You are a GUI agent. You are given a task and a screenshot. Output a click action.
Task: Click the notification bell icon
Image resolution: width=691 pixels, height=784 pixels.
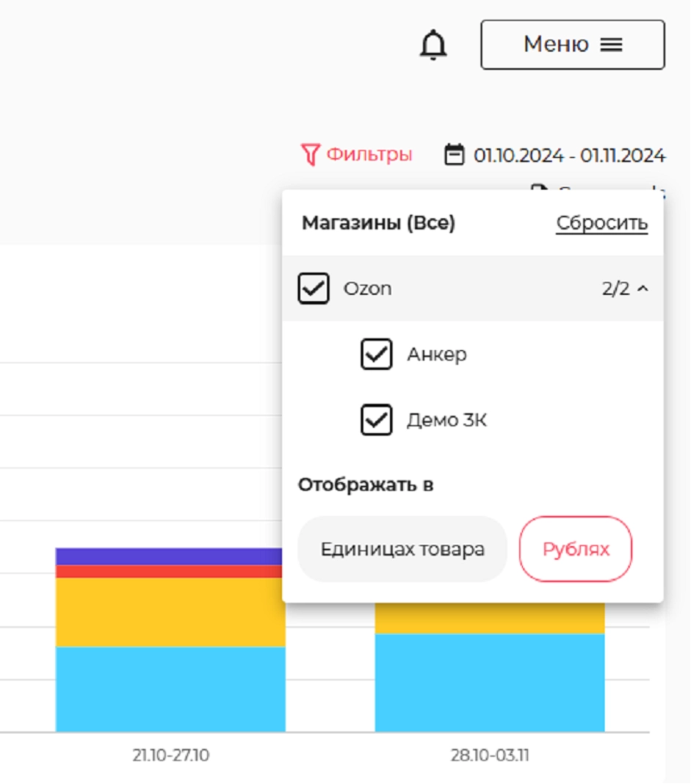[x=433, y=46]
